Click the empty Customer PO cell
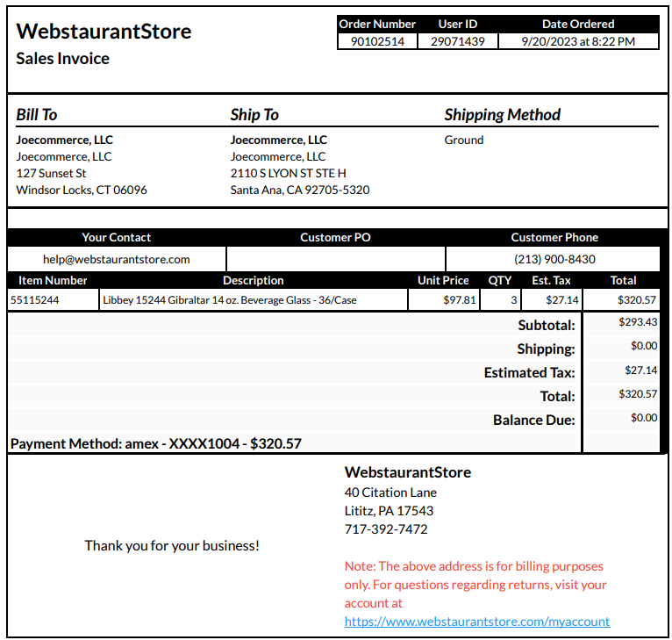The image size is (672, 640). click(x=336, y=259)
